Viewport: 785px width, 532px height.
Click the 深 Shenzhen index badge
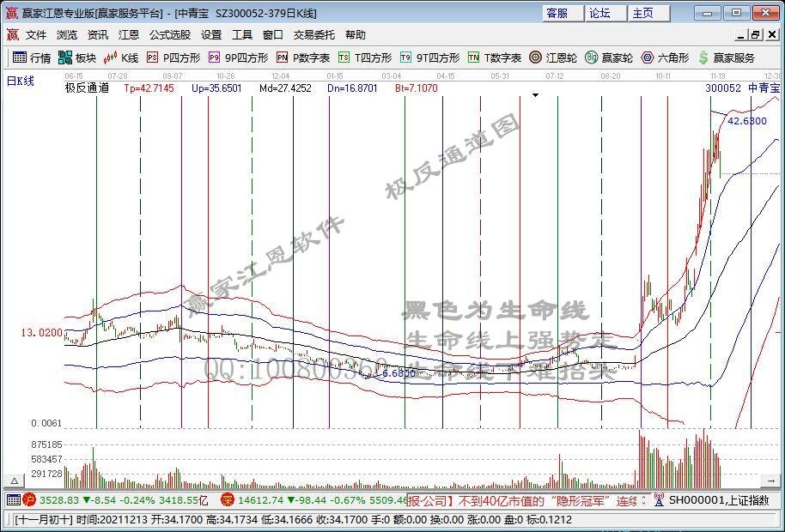click(228, 499)
